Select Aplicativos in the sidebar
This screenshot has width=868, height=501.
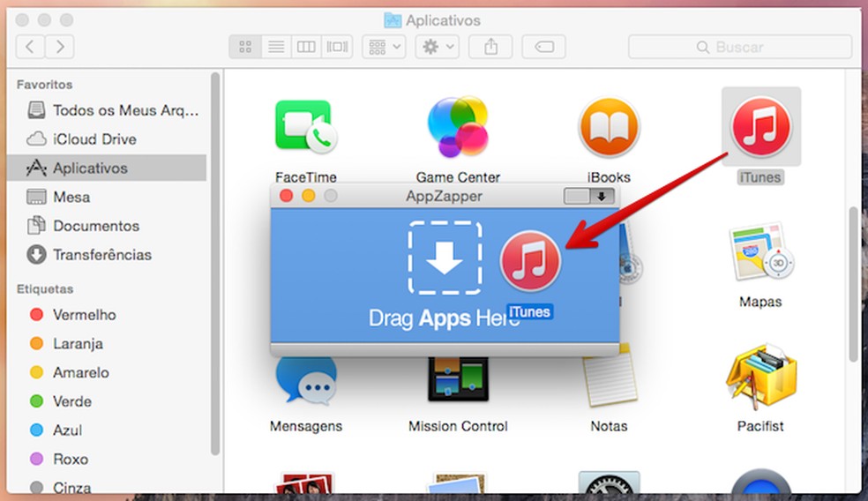pos(107,168)
